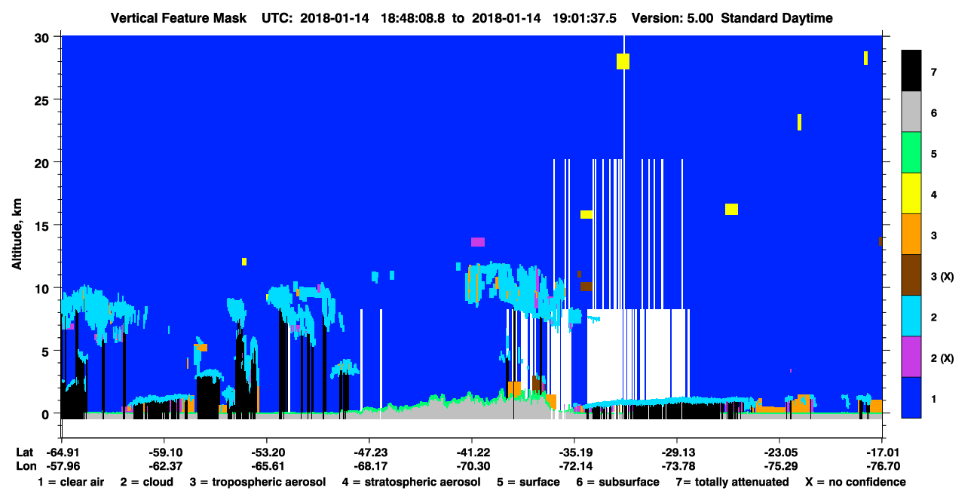980x503 pixels.
Task: Click 'Standard Daytime' in the title
Action: pyautogui.click(x=777, y=18)
